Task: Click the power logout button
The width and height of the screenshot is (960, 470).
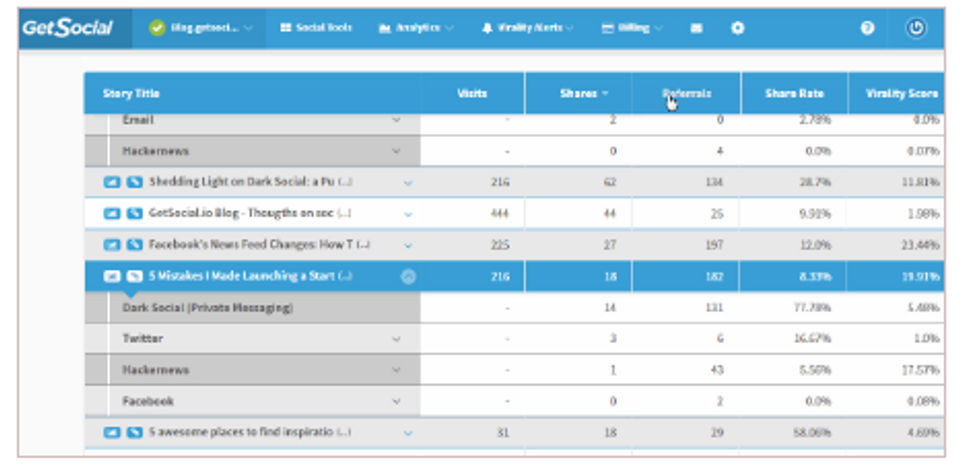Action: (x=916, y=28)
